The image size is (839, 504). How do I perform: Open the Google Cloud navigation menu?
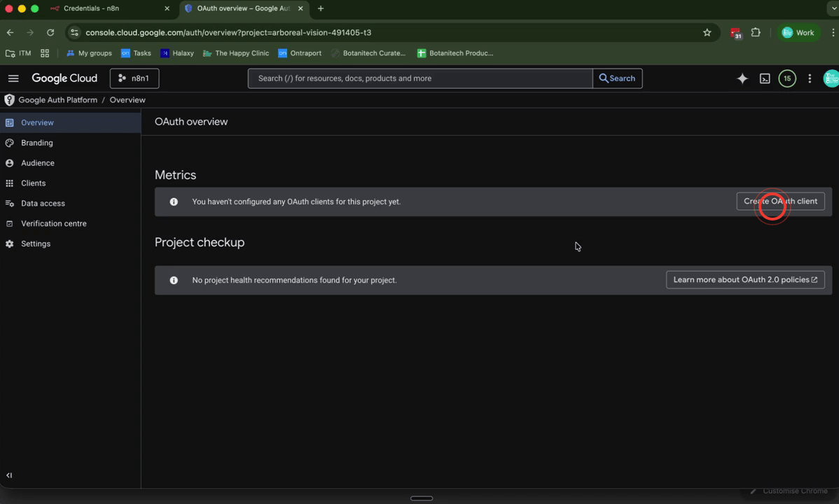[13, 78]
